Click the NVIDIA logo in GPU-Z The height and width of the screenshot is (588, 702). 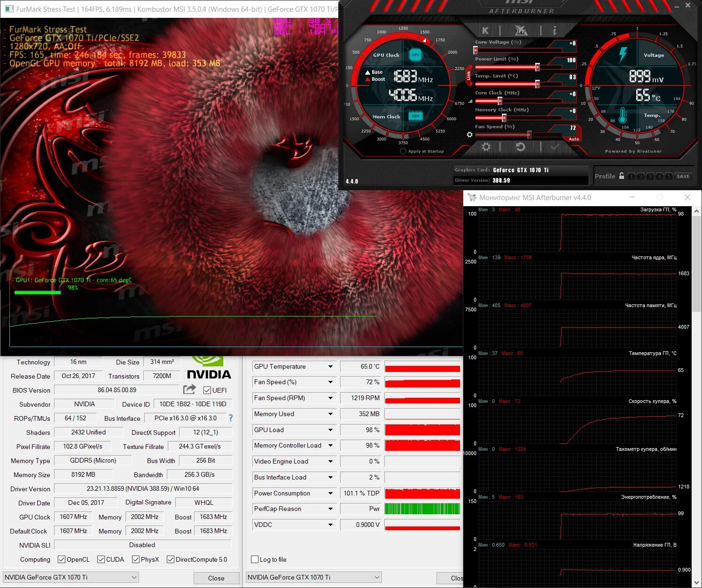click(209, 368)
